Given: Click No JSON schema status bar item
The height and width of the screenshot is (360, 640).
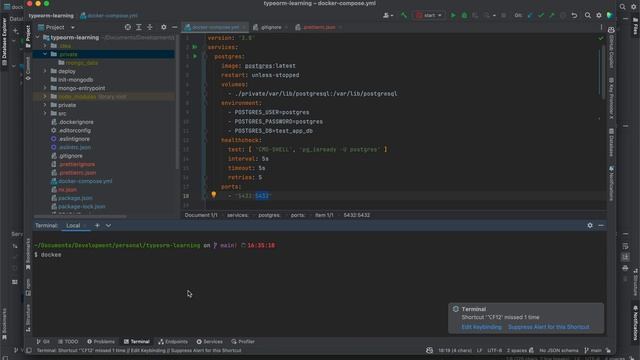Looking at the screenshot, I should point(558,350).
